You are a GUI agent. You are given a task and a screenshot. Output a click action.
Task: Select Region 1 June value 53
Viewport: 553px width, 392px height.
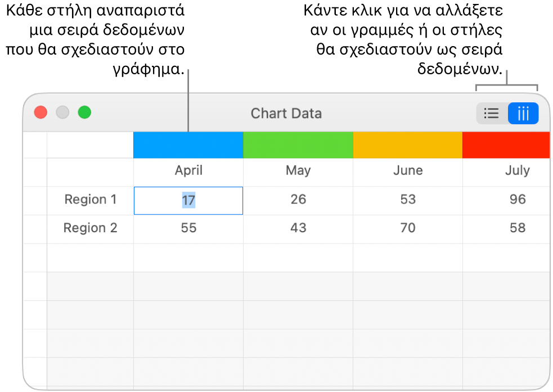click(407, 200)
